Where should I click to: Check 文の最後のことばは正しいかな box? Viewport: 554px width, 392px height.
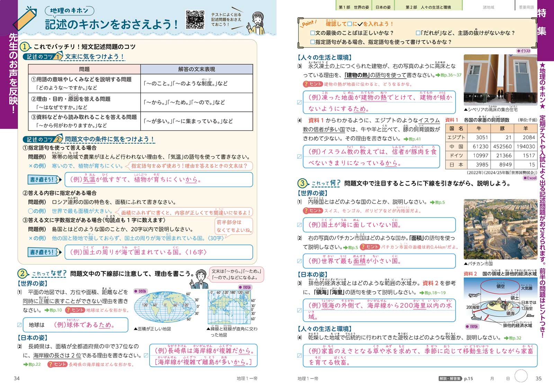tap(313, 33)
